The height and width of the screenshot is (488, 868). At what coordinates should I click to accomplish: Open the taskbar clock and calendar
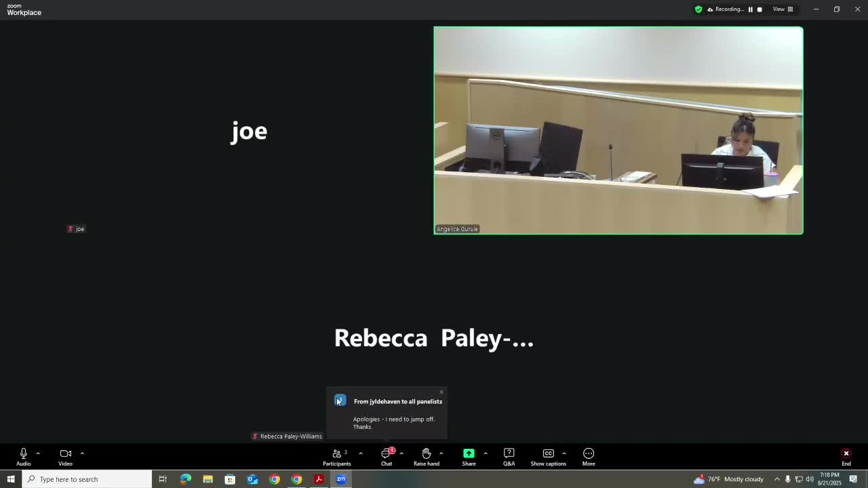point(829,479)
